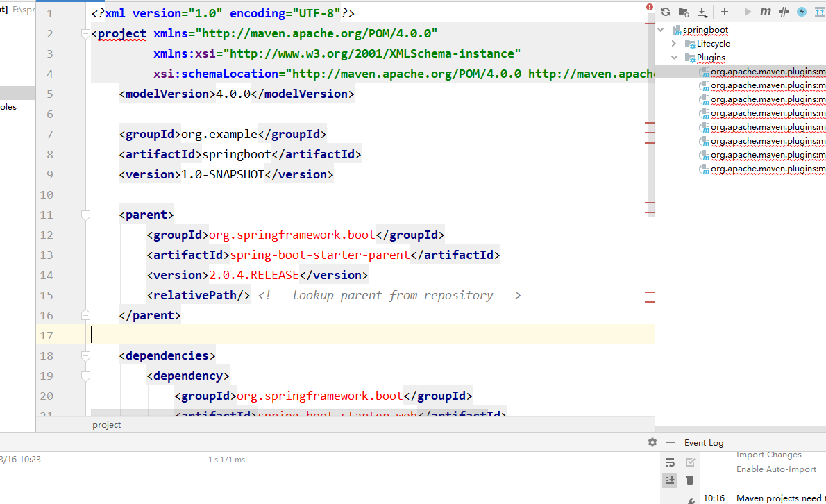Toggle Maven offline mode lightning icon
Screen dimensions: 826x504
[802, 12]
